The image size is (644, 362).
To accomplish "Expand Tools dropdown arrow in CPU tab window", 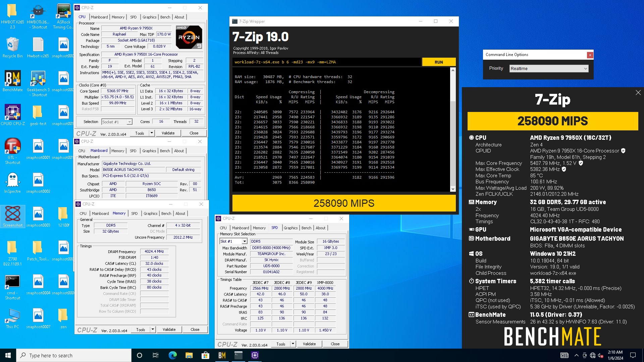I will [152, 133].
